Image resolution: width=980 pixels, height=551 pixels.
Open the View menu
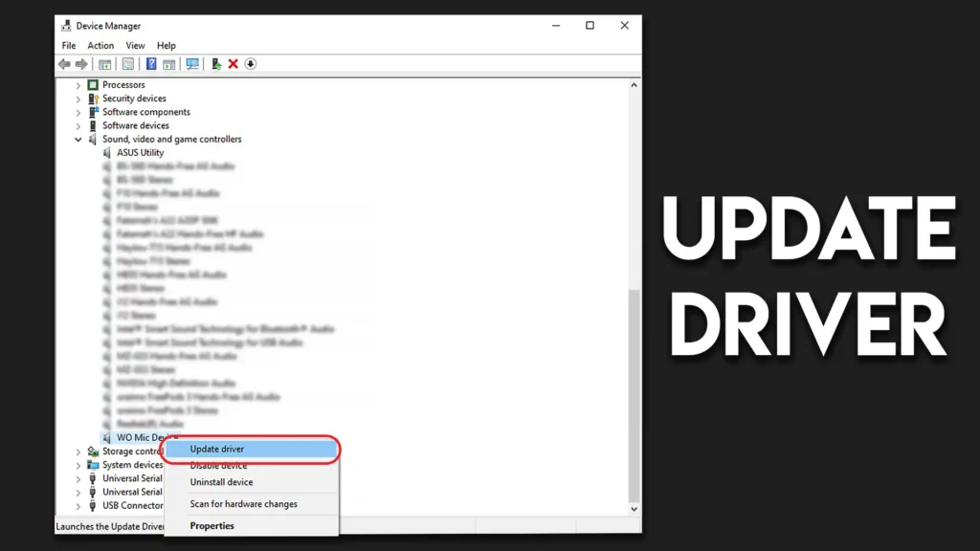[x=135, y=45]
